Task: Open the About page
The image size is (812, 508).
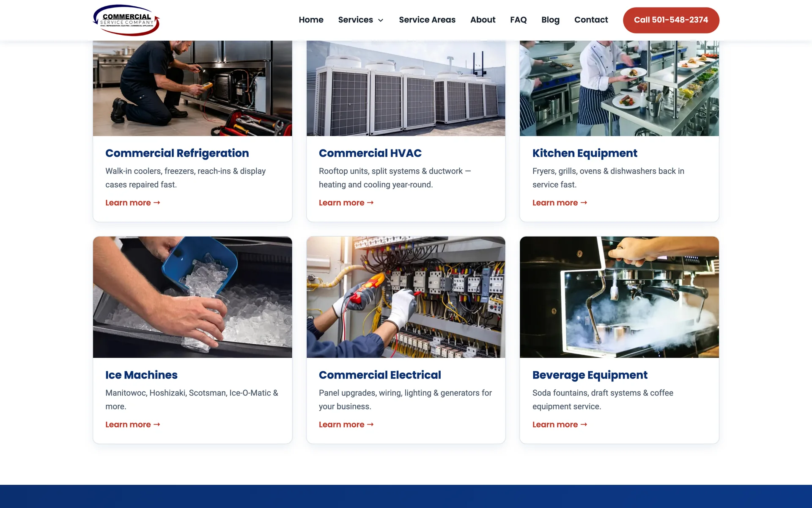Action: pos(483,20)
